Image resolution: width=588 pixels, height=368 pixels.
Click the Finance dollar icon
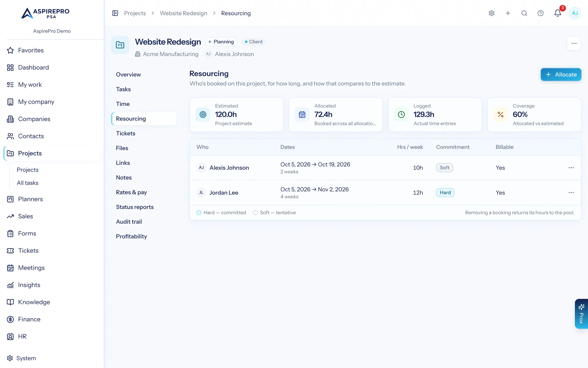pyautogui.click(x=10, y=319)
